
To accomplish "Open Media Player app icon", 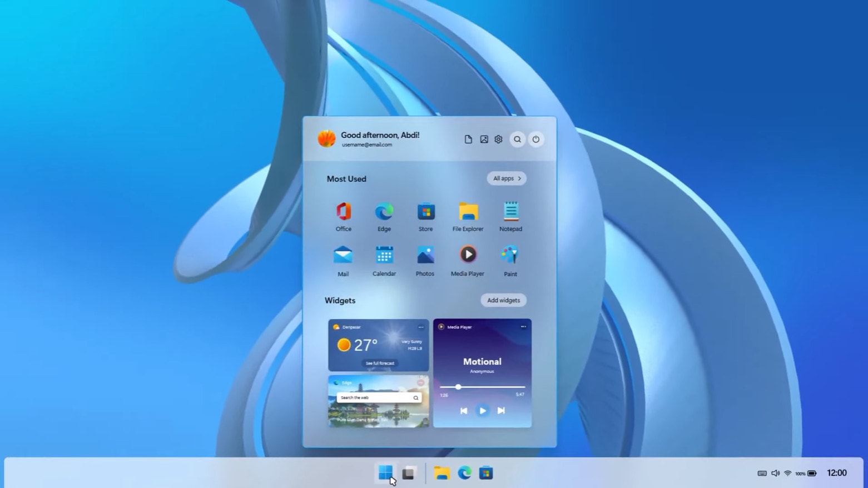I will point(468,255).
